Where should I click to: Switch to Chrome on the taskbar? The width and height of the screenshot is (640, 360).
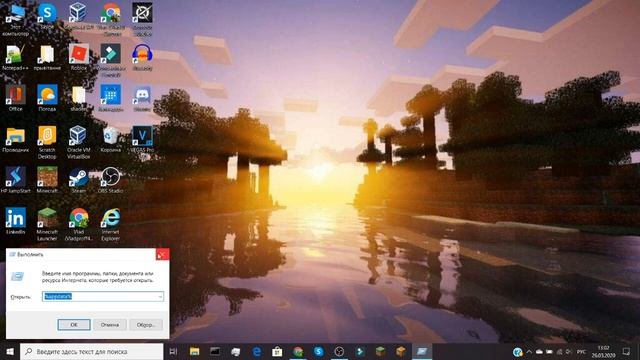tap(298, 351)
